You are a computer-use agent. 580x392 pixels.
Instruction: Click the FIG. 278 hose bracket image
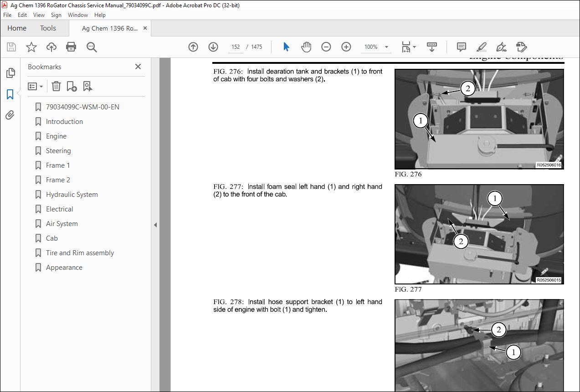pos(479,346)
